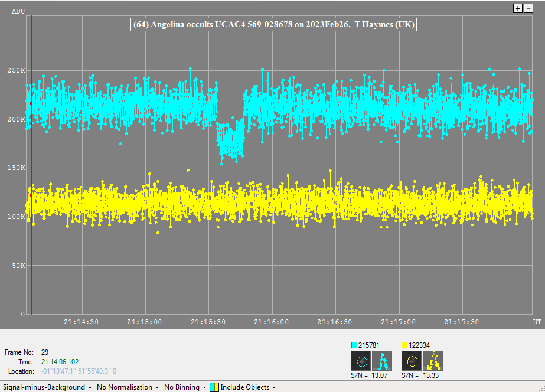Click the yellow color square beside 122334
The width and height of the screenshot is (545, 392).
click(405, 345)
